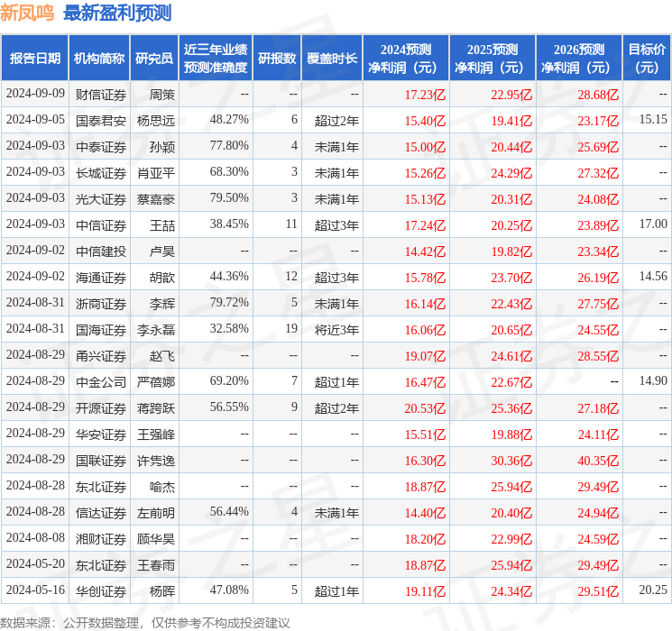This screenshot has height=631, width=672.
Task: Click analyst name 李永磊
Action: point(156,329)
